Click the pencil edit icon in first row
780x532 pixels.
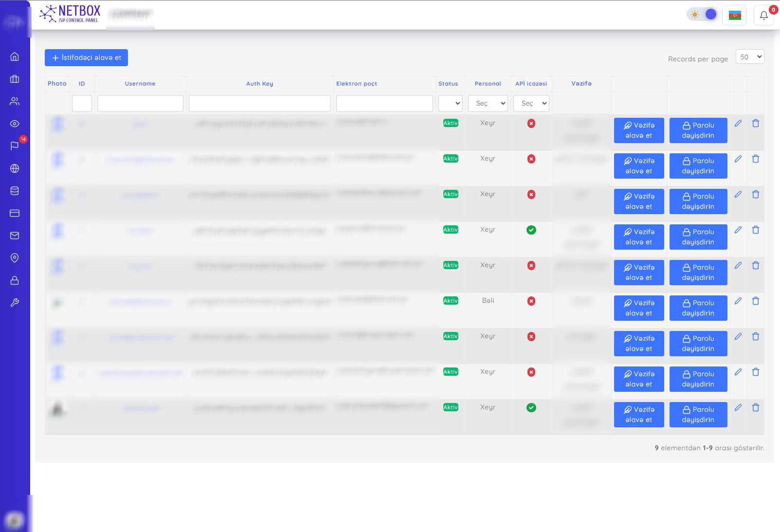(738, 123)
